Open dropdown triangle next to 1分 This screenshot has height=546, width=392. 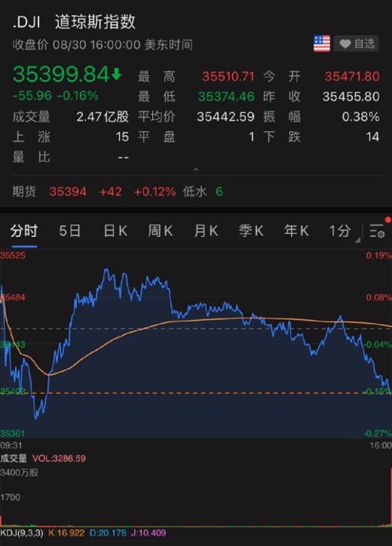click(358, 240)
